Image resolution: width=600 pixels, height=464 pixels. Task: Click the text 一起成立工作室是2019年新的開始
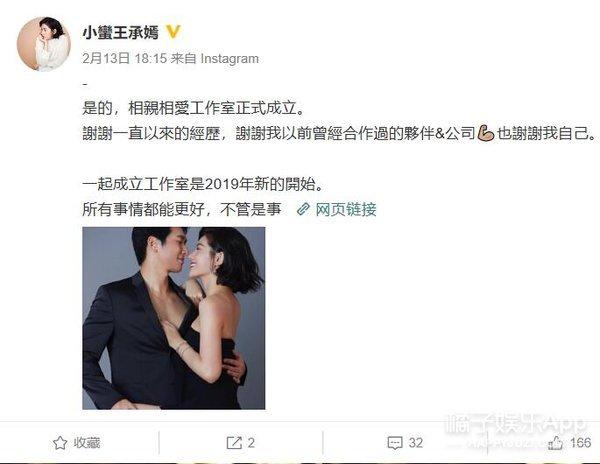click(203, 184)
